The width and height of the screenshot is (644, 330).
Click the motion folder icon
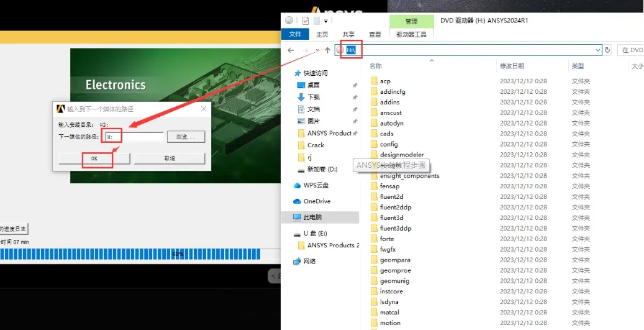tap(374, 323)
